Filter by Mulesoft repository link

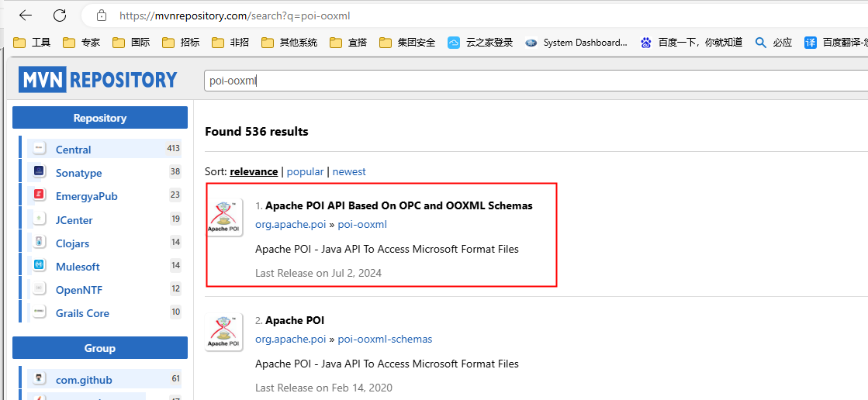coord(78,267)
